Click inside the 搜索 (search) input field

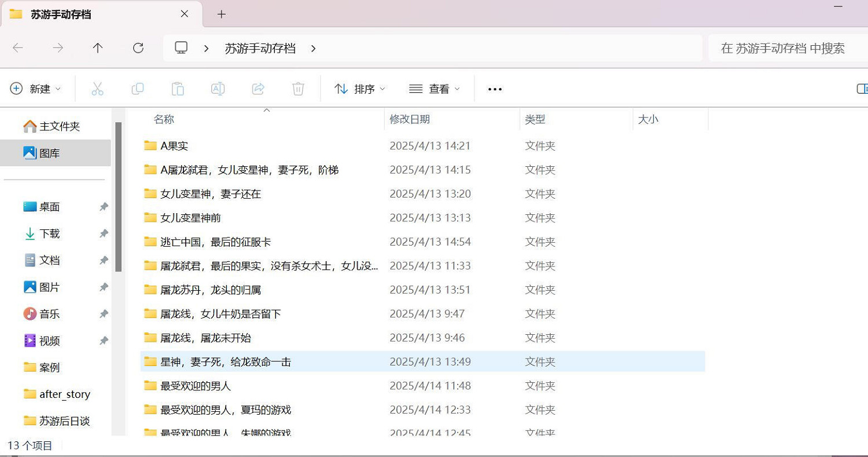(784, 48)
